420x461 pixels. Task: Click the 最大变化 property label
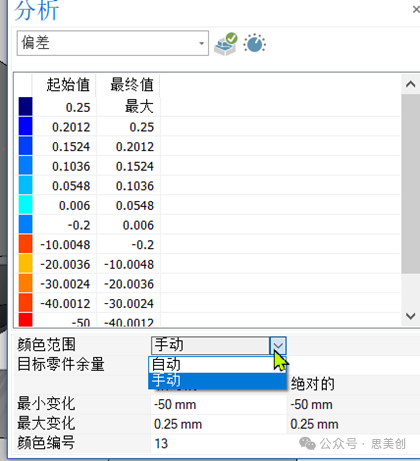(x=46, y=423)
